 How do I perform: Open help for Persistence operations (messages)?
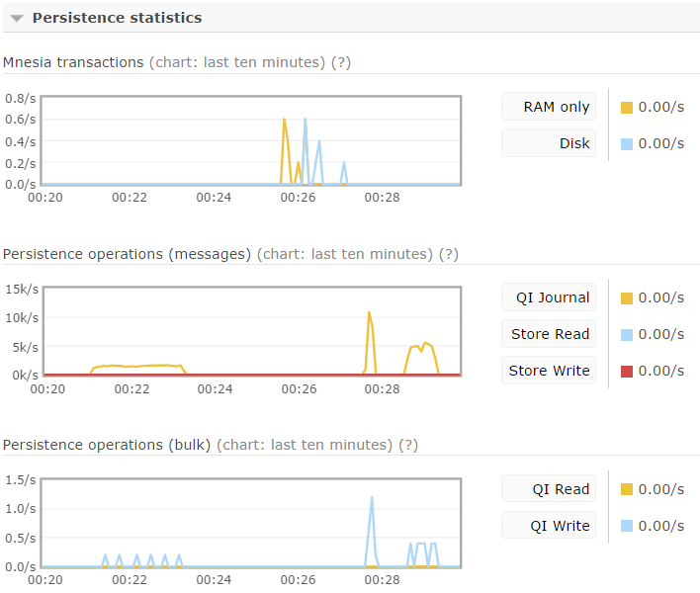pos(449,254)
